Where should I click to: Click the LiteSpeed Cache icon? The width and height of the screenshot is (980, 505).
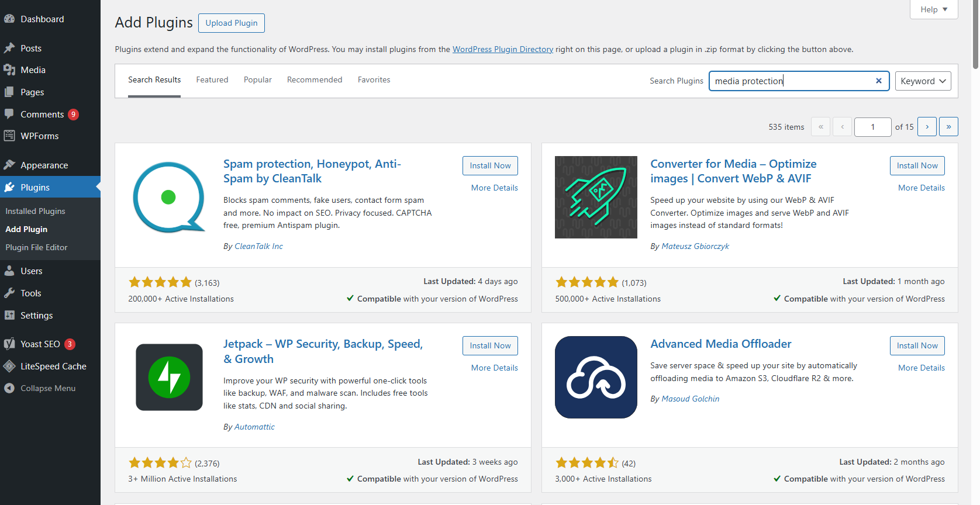[9, 366]
